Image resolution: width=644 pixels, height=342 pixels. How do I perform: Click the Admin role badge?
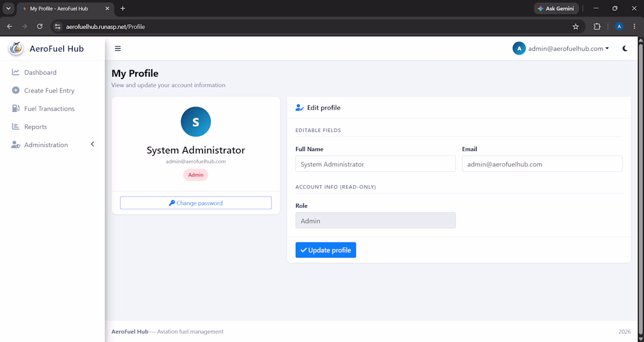196,175
